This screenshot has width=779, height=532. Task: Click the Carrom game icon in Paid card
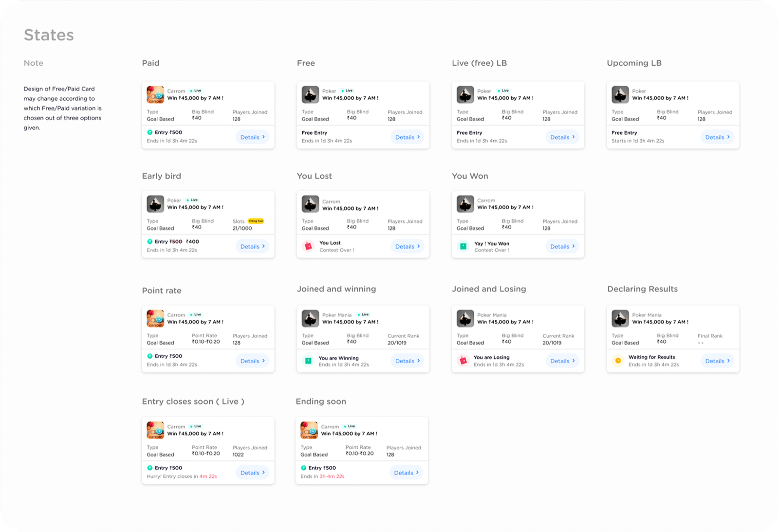[x=155, y=94]
